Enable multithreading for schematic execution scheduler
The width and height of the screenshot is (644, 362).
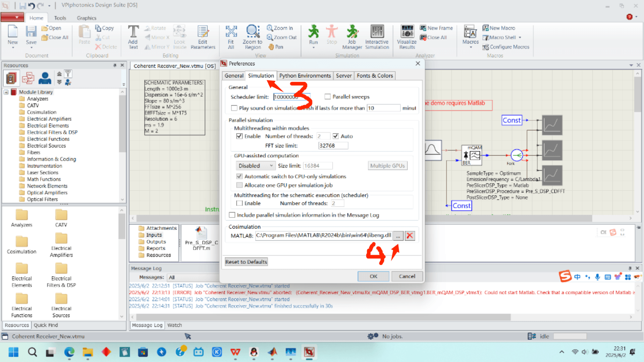click(239, 203)
